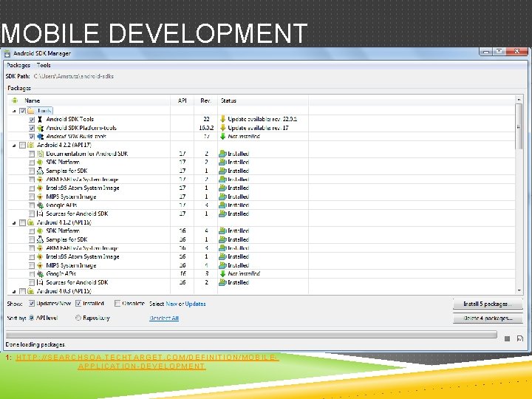
Task: Check Documentation for Android SDK checkbox
Action: [32, 154]
